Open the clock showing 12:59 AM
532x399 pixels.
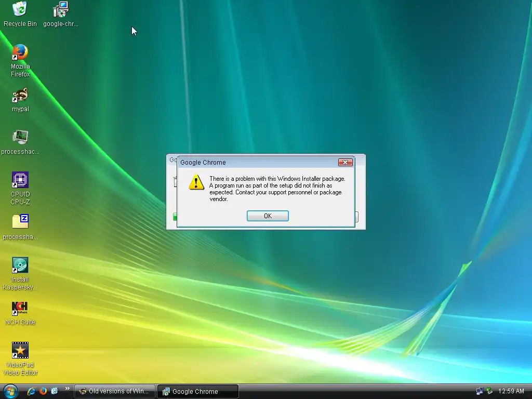click(511, 391)
